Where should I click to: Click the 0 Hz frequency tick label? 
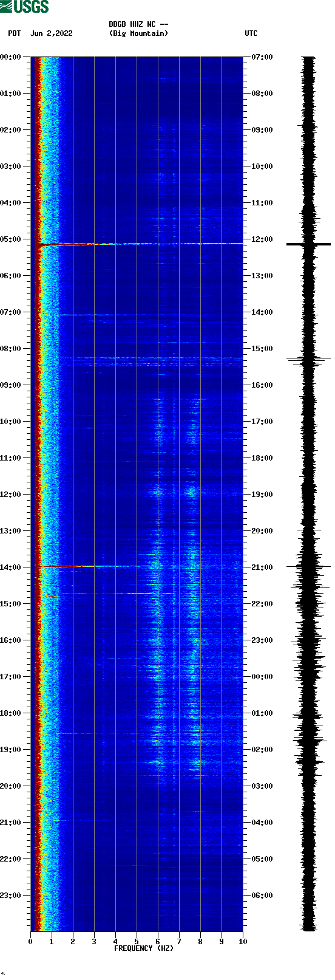(x=30, y=942)
